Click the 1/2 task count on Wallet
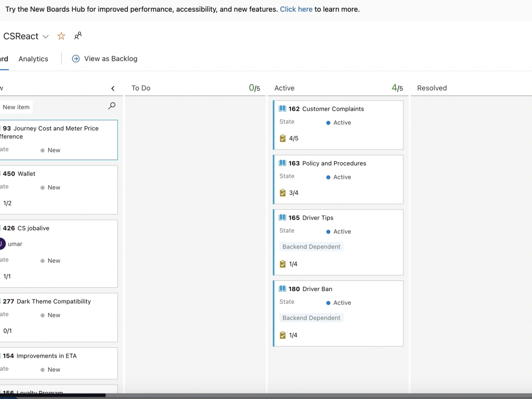Image resolution: width=532 pixels, height=399 pixels. tap(7, 203)
